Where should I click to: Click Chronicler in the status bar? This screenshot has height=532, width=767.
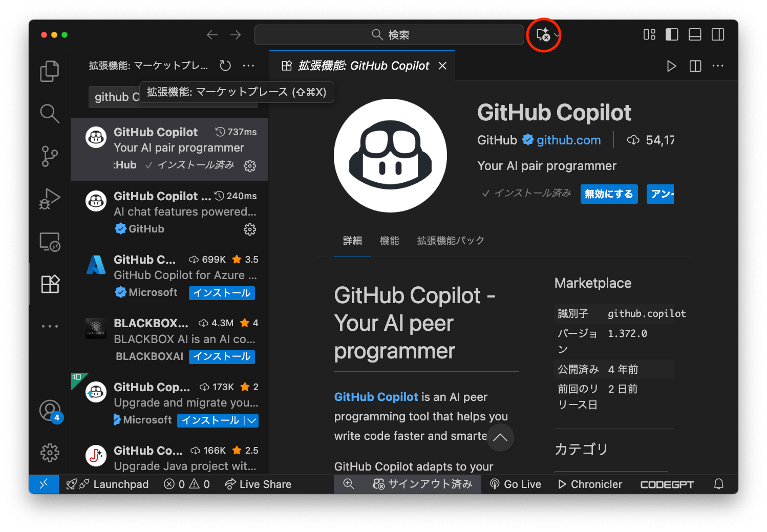tap(590, 484)
